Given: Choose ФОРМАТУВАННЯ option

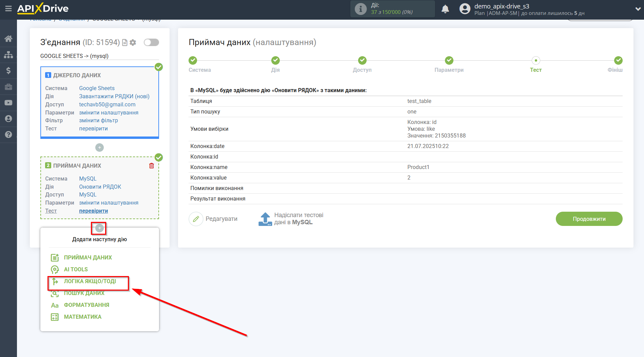Looking at the screenshot, I should click(x=86, y=305).
